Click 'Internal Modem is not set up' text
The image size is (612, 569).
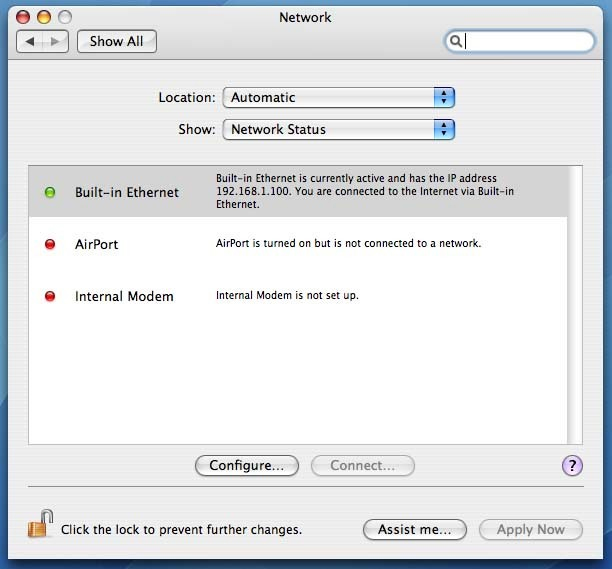tap(287, 295)
